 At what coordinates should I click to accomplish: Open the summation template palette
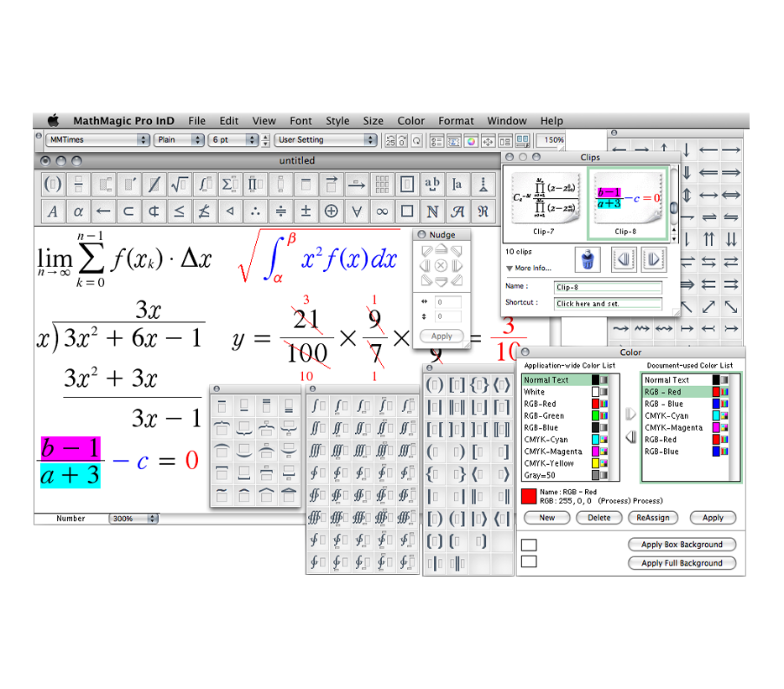point(229,184)
